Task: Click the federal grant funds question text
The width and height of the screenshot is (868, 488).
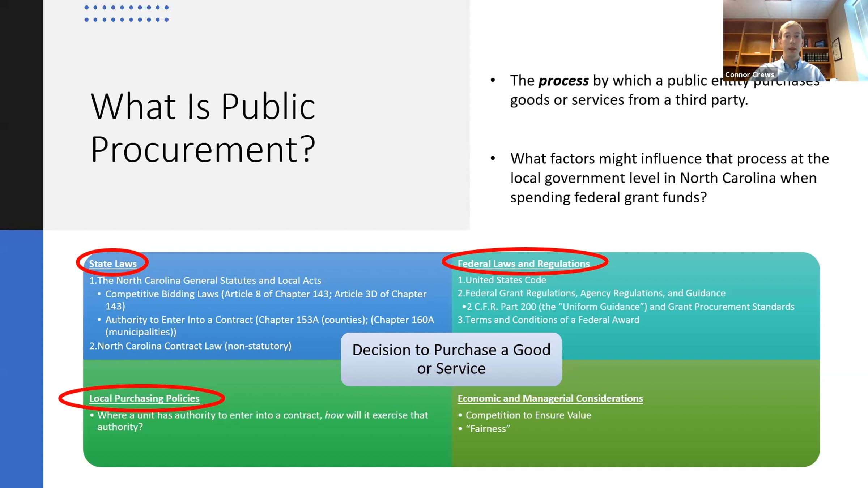Action: (x=669, y=178)
